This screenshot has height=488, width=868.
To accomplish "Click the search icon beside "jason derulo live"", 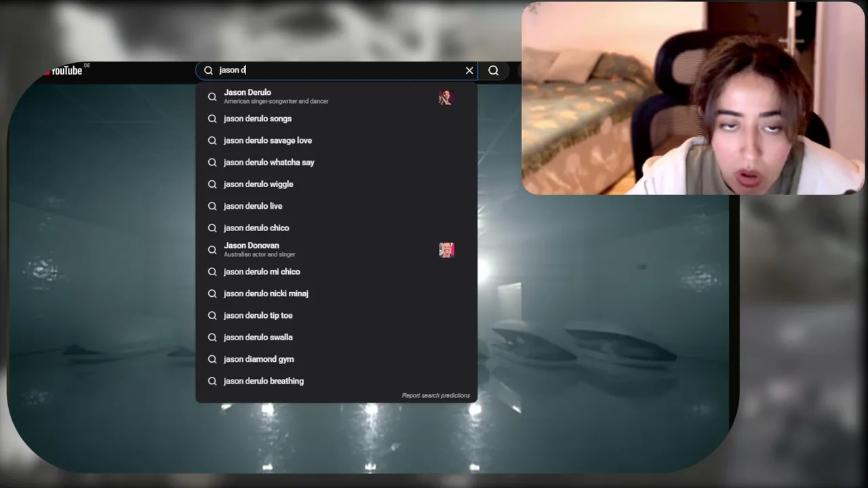I will click(212, 206).
